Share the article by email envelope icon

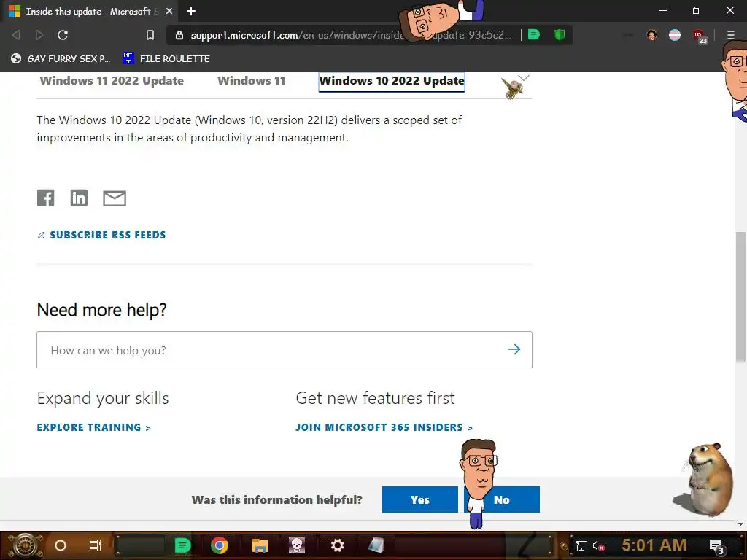115,198
